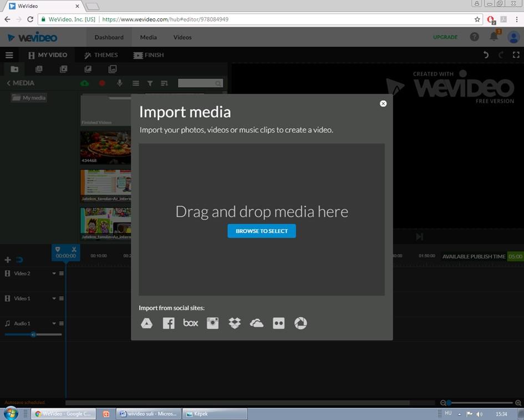Image resolution: width=524 pixels, height=420 pixels.
Task: Open the Media page in header
Action: pos(149,37)
